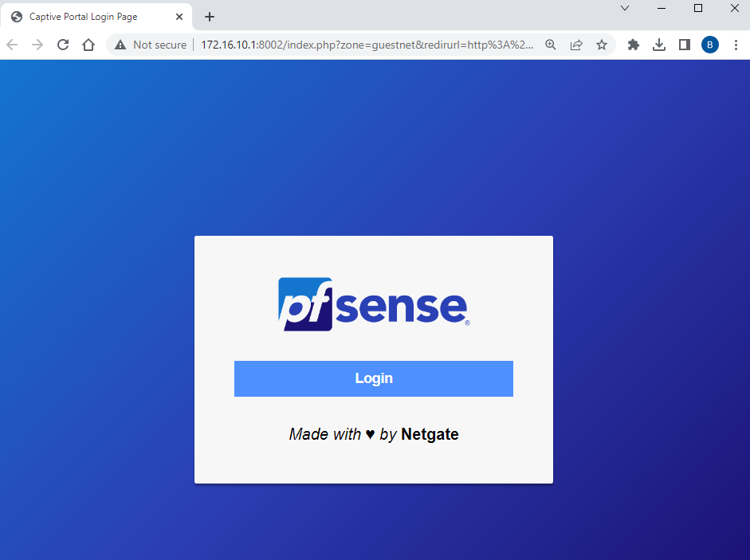The height and width of the screenshot is (560, 750).
Task: Click the 'Made with' footer text
Action: point(324,434)
